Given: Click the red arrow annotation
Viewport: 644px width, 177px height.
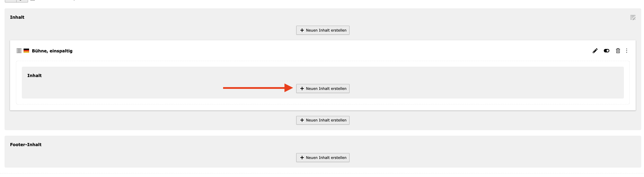Looking at the screenshot, I should (258, 88).
